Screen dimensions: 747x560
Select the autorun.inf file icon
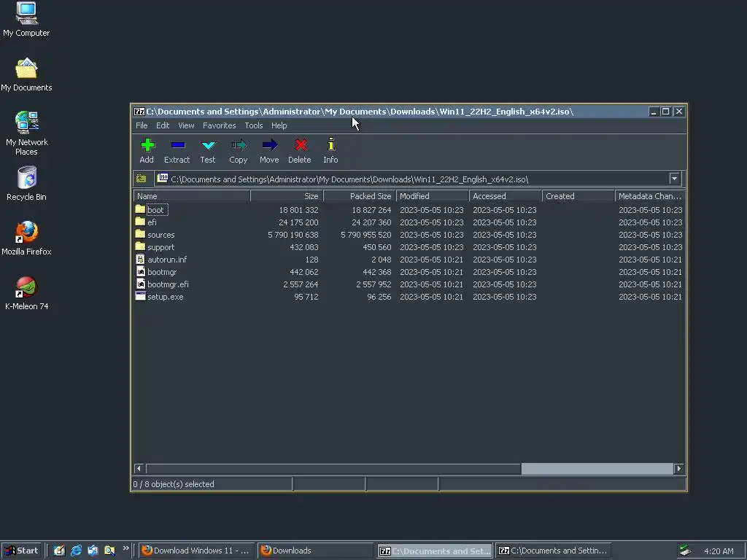pyautogui.click(x=140, y=259)
